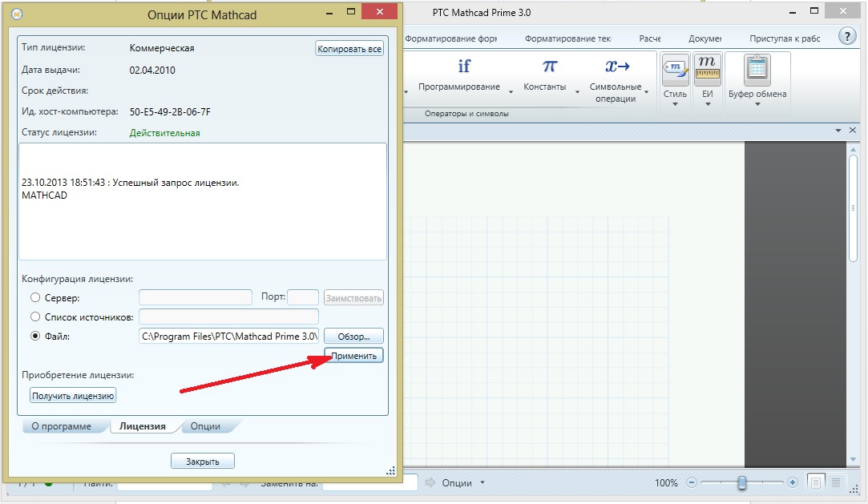The image size is (868, 504).
Task: Open the Константы pi icon
Action: [549, 67]
